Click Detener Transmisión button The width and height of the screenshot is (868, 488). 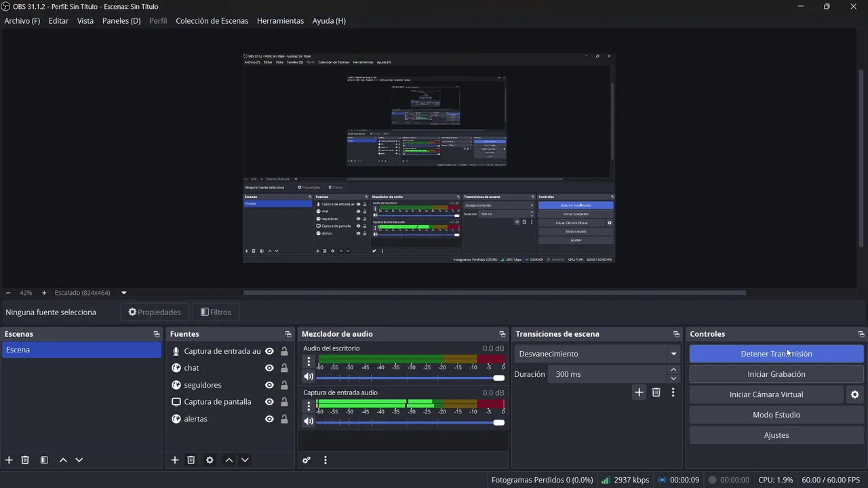coord(776,354)
